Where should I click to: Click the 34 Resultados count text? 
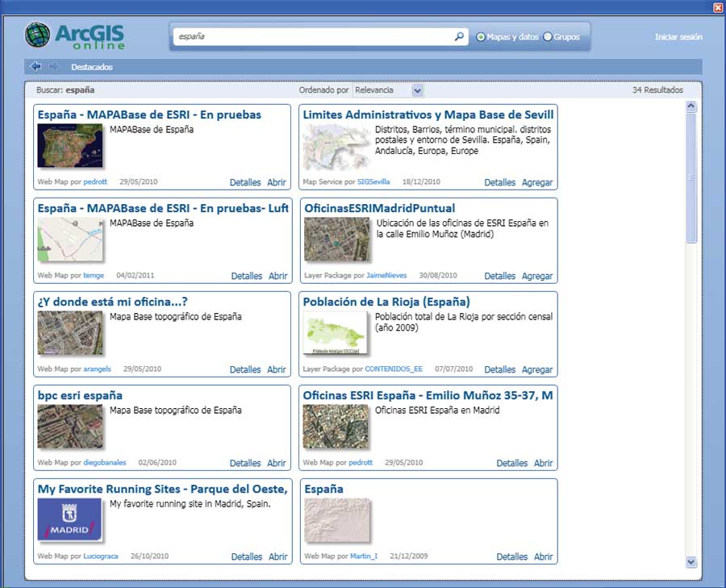pyautogui.click(x=657, y=90)
